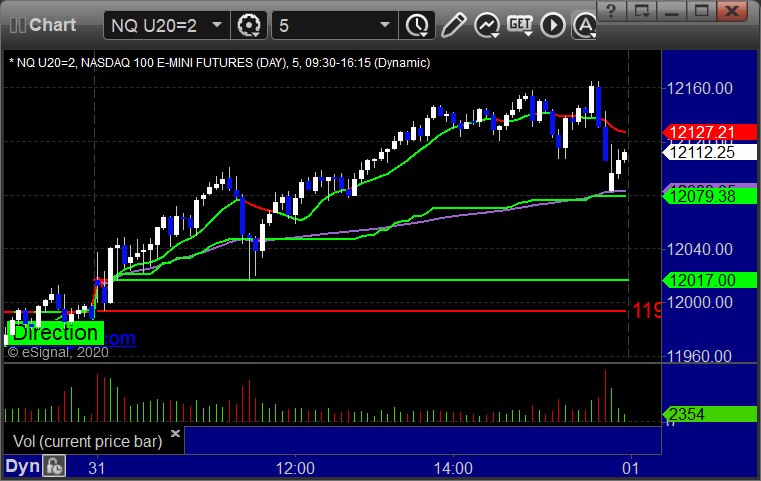This screenshot has height=481, width=761.
Task: Click the chart settings gear icon
Action: 248,25
